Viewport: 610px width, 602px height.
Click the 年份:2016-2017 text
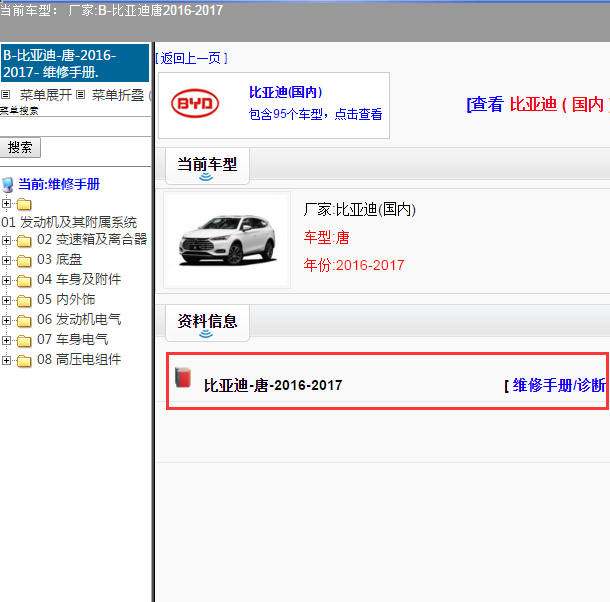point(354,265)
